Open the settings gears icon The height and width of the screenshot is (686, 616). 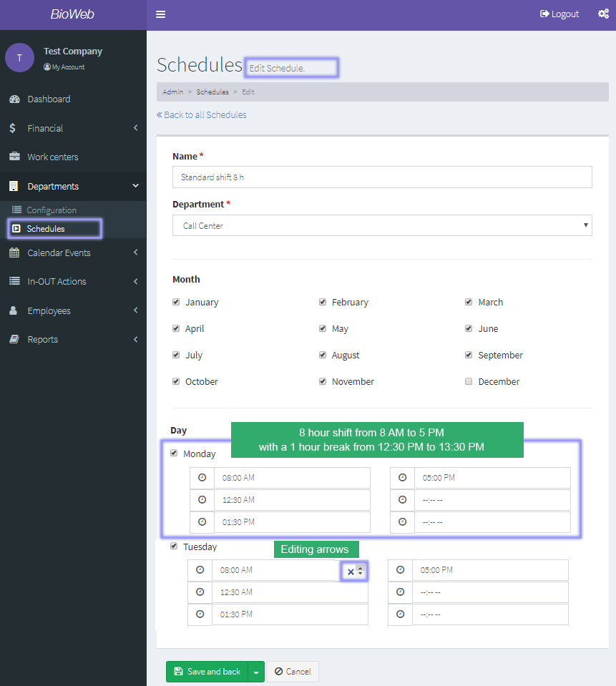pos(603,14)
